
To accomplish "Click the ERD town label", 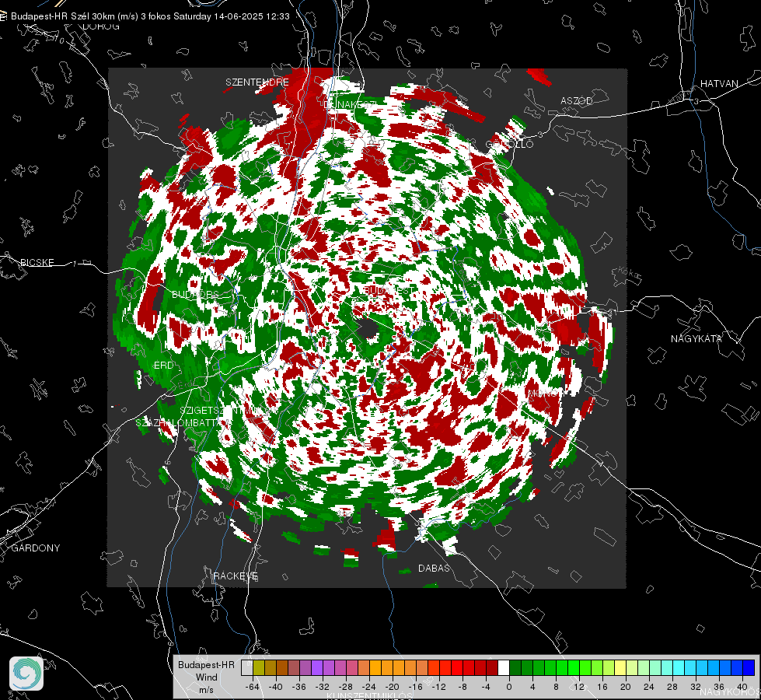I will 163,366.
